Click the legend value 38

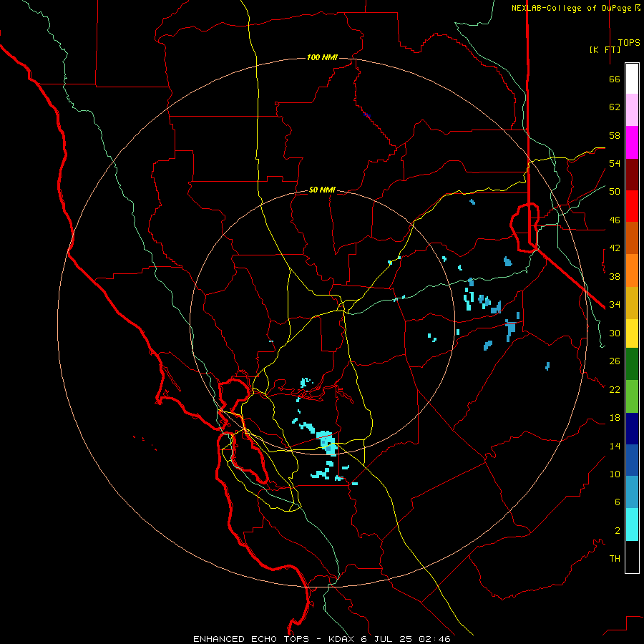click(x=615, y=276)
